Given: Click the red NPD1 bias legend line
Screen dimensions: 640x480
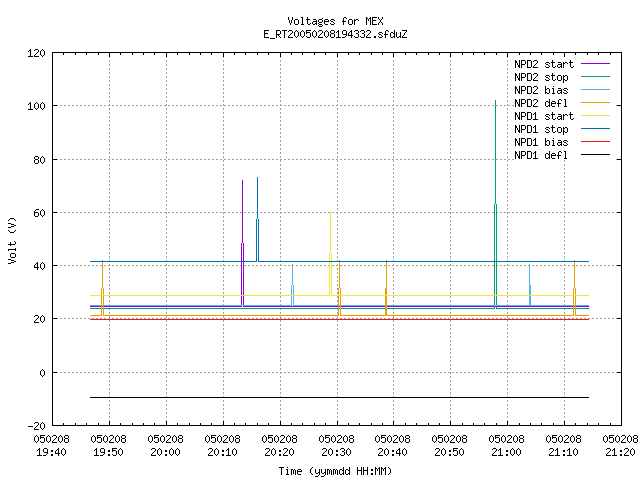Looking at the screenshot, I should [595, 142].
